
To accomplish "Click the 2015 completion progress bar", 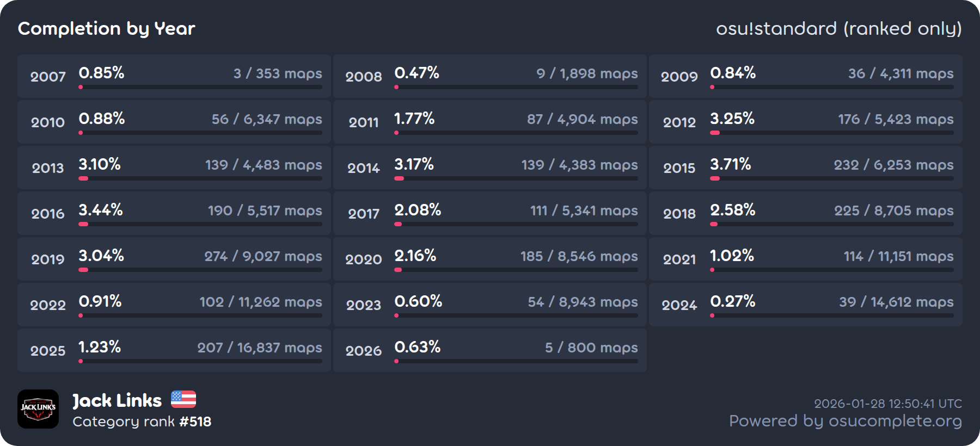I will click(x=832, y=178).
